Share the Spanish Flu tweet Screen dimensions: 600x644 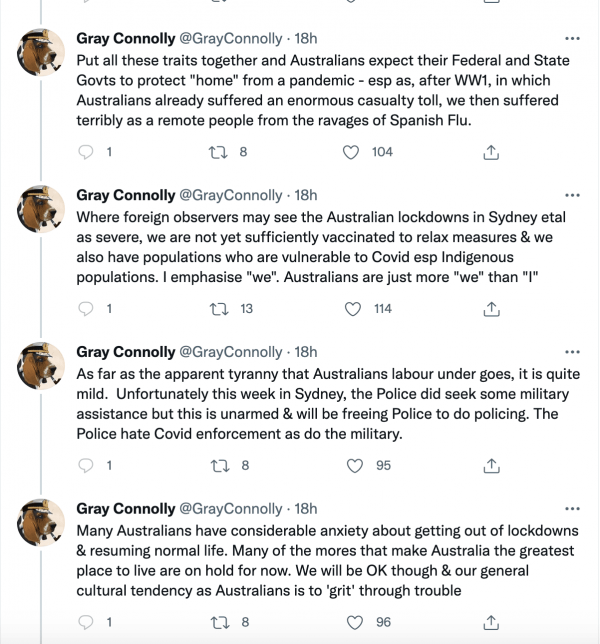(x=491, y=152)
